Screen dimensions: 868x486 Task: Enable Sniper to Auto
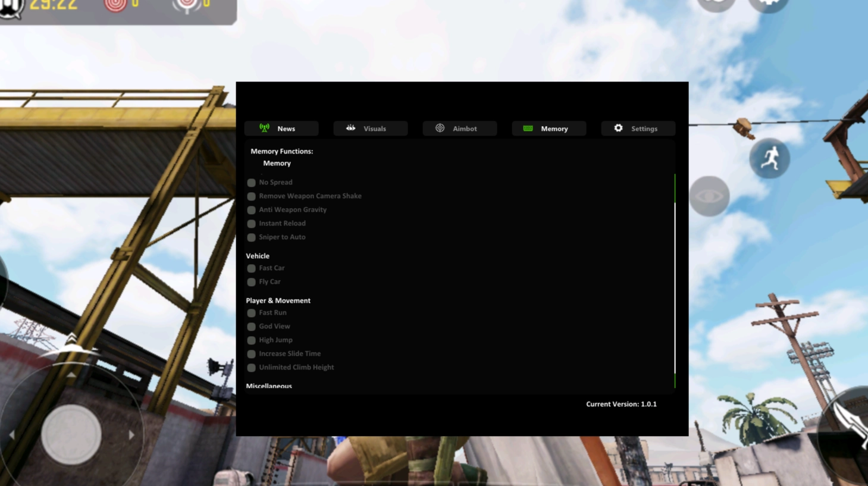251,237
